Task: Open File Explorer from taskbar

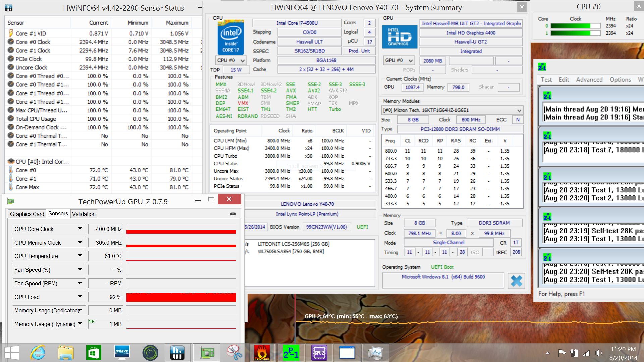Action: click(x=66, y=353)
